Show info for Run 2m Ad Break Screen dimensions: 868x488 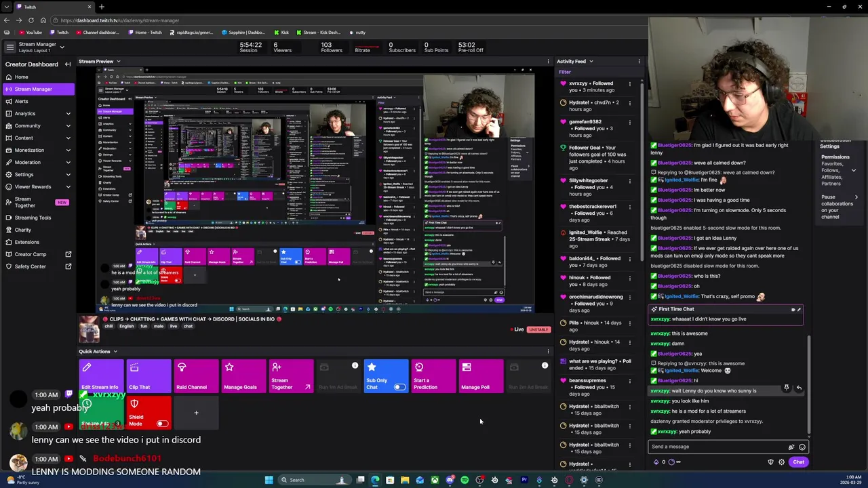pos(545,366)
